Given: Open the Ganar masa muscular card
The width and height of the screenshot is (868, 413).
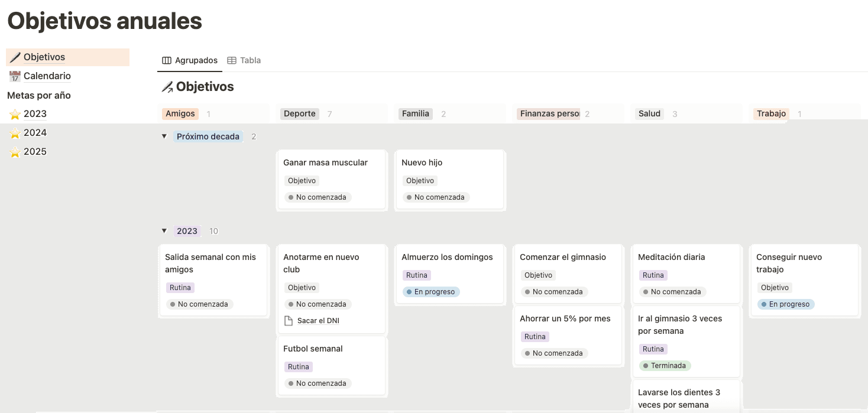Looking at the screenshot, I should click(x=325, y=162).
